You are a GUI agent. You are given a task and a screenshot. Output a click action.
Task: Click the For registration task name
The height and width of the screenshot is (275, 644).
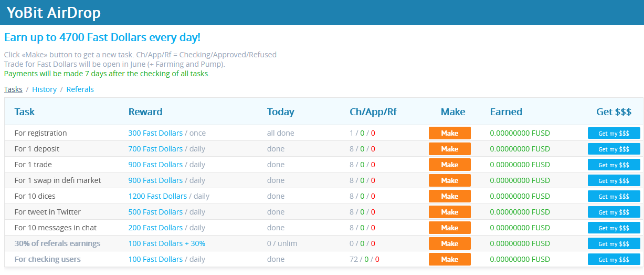[41, 133]
